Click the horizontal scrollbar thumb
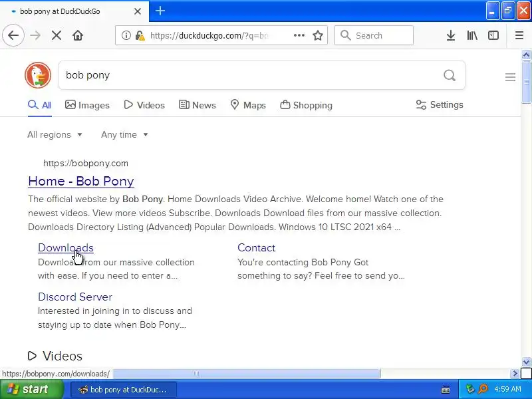532x399 pixels. [246, 374]
